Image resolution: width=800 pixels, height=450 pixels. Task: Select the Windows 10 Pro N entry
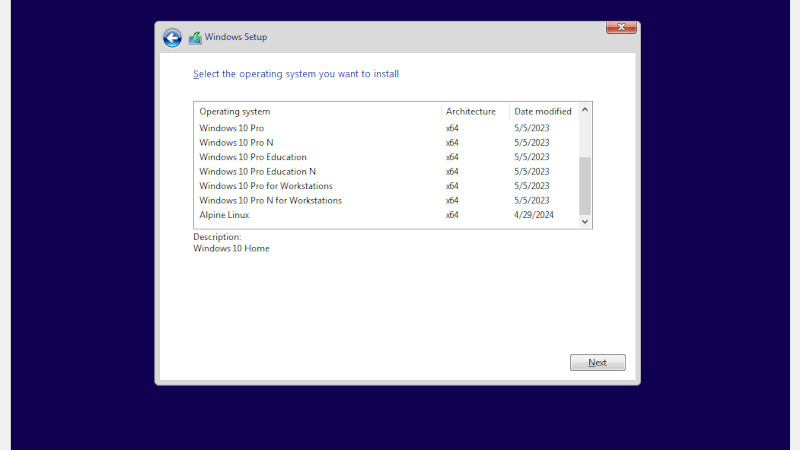(x=236, y=143)
